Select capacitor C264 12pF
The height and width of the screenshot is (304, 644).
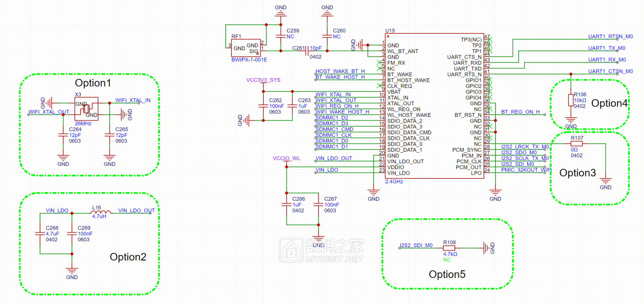click(63, 135)
